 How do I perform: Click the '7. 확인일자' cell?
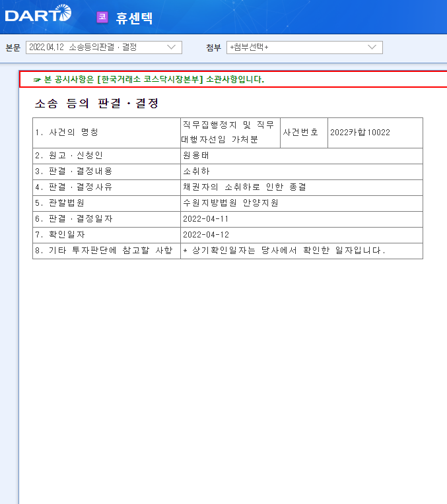click(106, 235)
